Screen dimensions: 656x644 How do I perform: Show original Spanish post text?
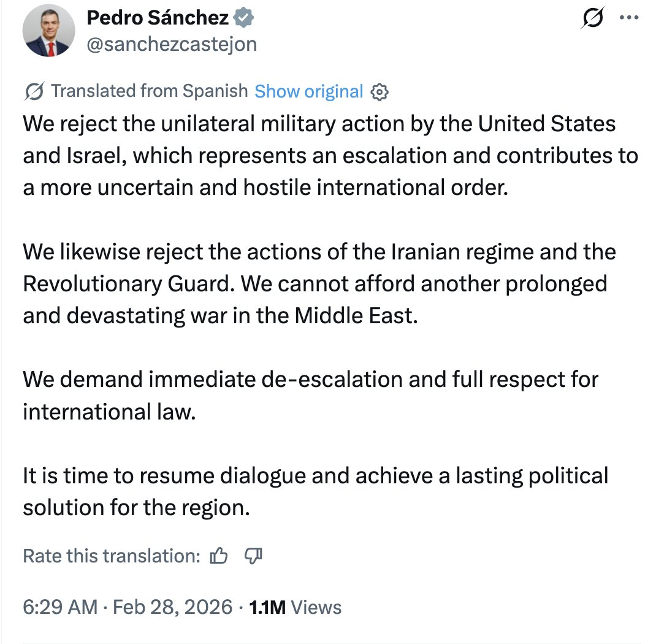tap(308, 91)
